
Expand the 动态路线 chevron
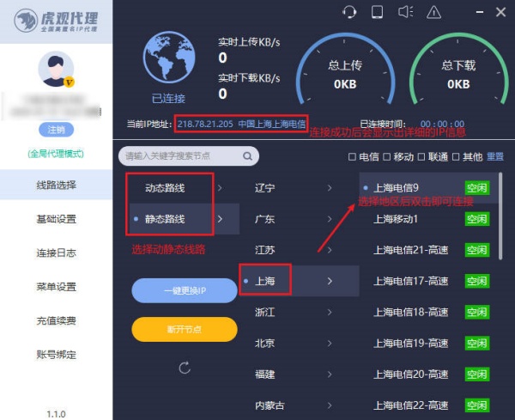click(x=220, y=188)
